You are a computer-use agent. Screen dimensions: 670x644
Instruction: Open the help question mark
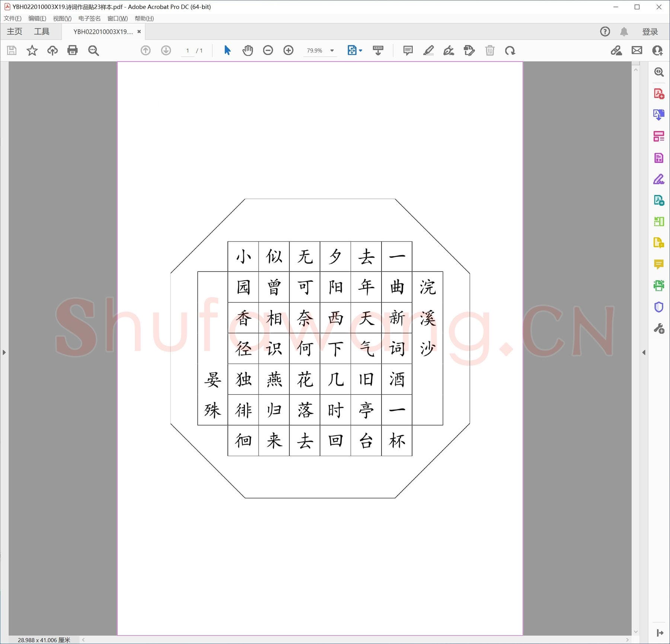(605, 32)
